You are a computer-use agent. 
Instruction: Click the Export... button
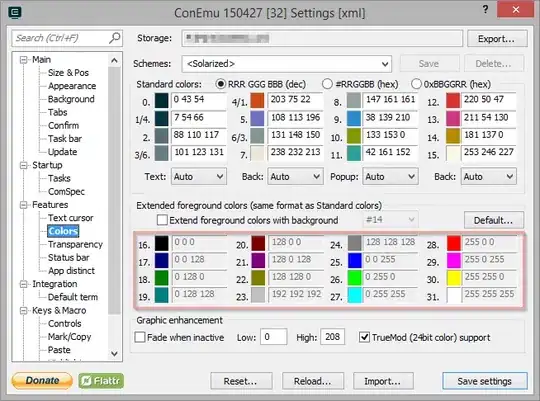point(497,39)
